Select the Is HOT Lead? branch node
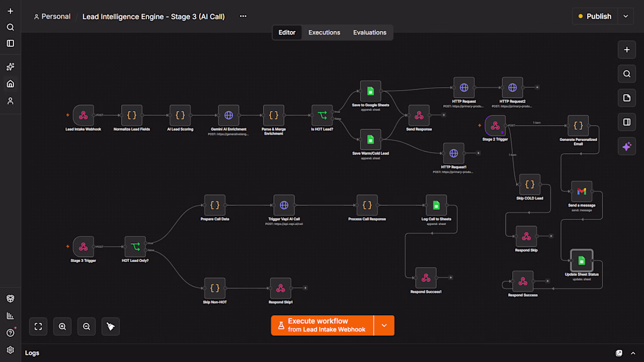Viewport: 644px width, 362px height. click(x=322, y=115)
